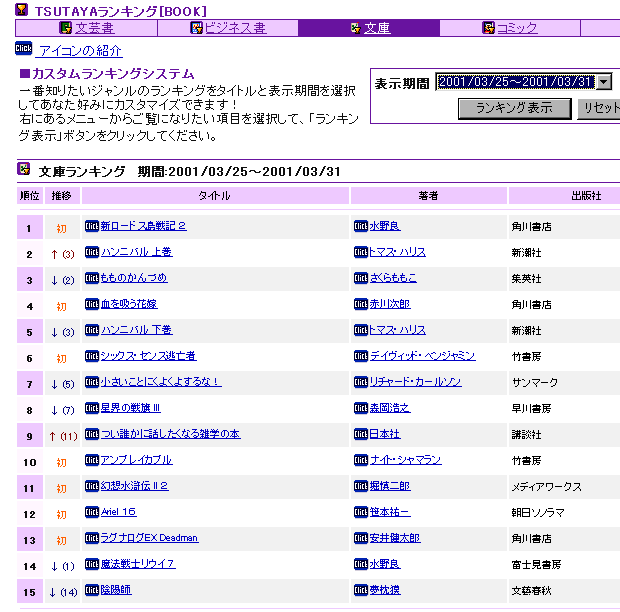Click the Click icon before 新ロードス島戦記2
The width and height of the screenshot is (620, 612).
92,226
